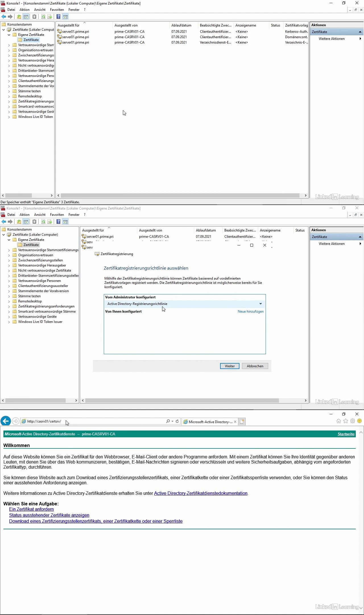Click the Weiter button in the enrollment wizard
The height and width of the screenshot is (615, 364).
(x=229, y=366)
